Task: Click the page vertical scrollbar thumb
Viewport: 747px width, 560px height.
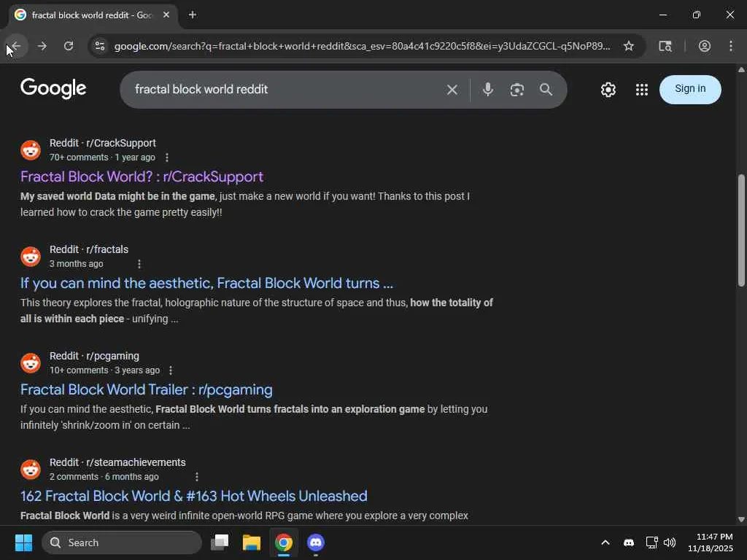Action: point(741,230)
